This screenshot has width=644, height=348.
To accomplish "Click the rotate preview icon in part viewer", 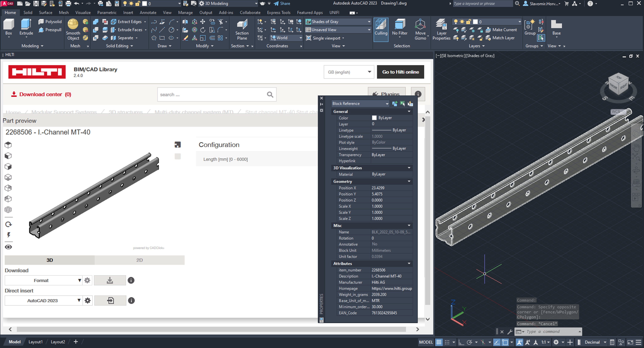I will [x=8, y=224].
